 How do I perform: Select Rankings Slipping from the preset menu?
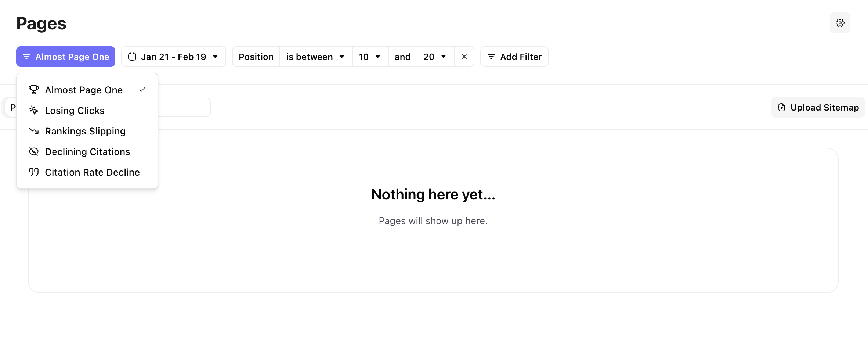click(x=85, y=131)
